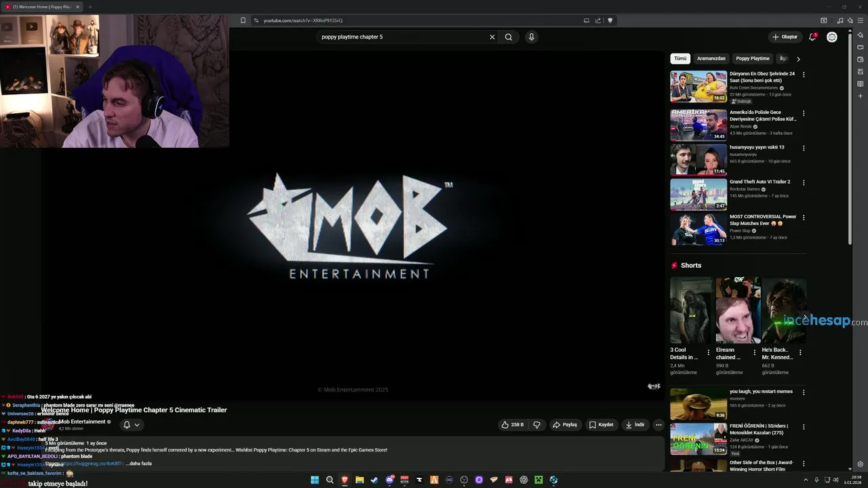Start voice search with the microphone icon
This screenshot has height=488, width=868.
click(532, 37)
